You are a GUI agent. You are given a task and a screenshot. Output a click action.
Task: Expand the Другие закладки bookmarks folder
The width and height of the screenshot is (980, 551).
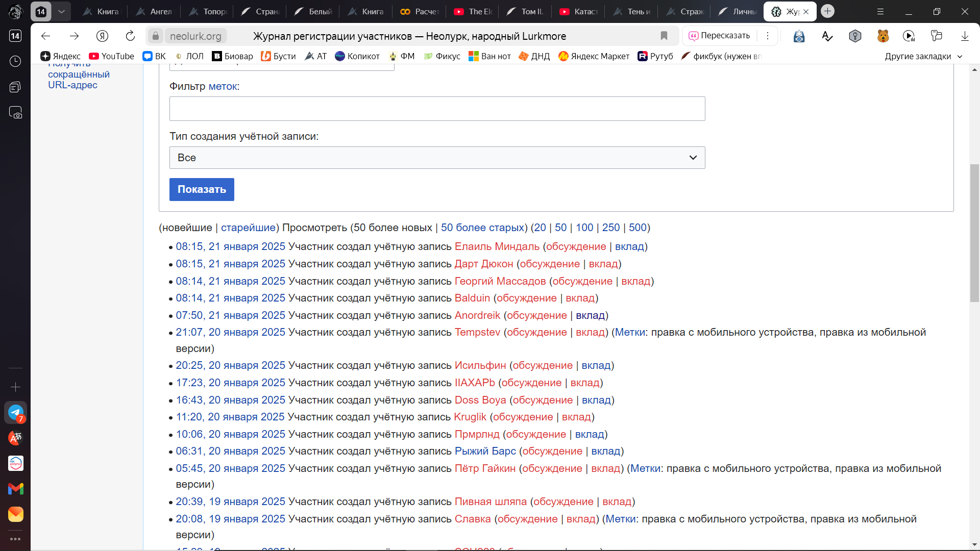tap(923, 56)
